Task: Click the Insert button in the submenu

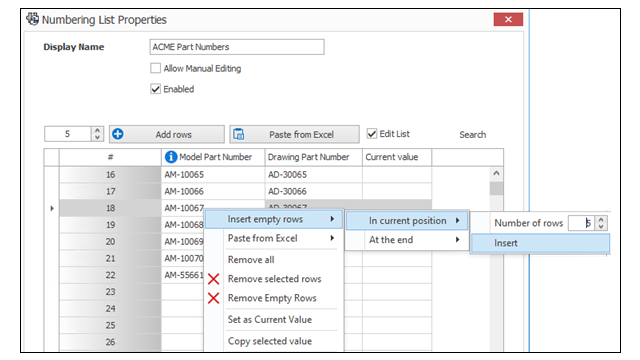Action: coord(540,243)
